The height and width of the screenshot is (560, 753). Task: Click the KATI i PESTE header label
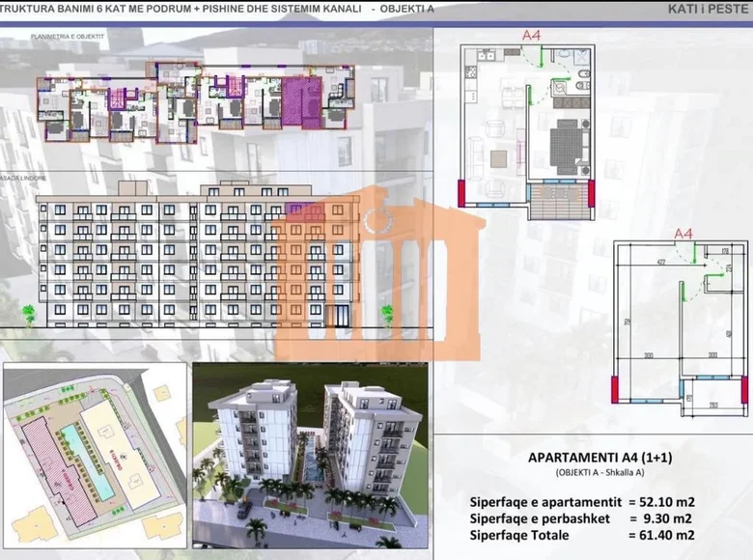[708, 9]
